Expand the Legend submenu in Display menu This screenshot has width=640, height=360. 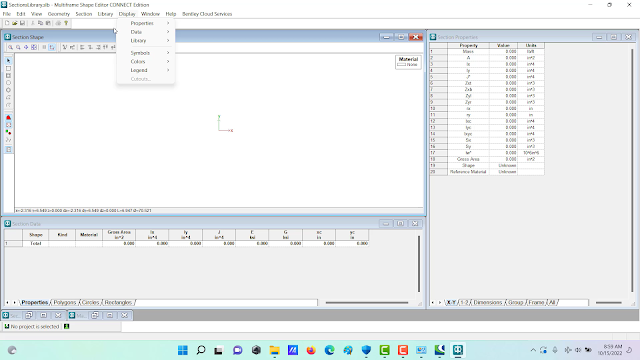pyautogui.click(x=146, y=70)
